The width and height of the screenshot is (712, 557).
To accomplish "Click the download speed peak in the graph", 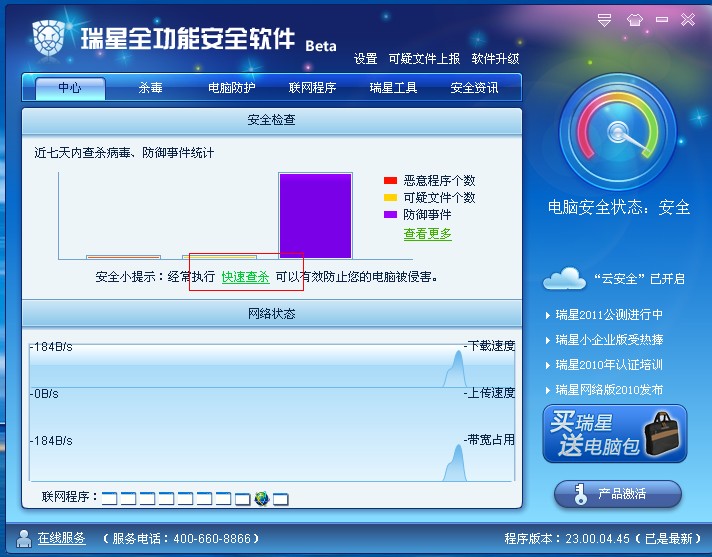I will [x=455, y=368].
